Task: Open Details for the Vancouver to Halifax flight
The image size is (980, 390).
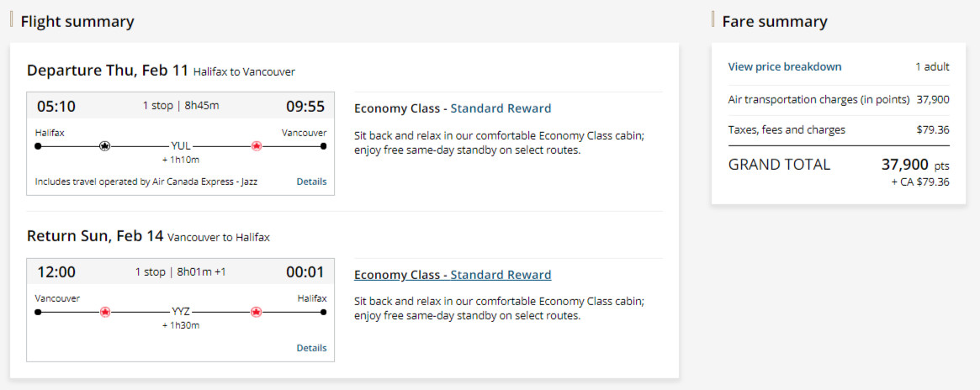Action: (x=311, y=348)
